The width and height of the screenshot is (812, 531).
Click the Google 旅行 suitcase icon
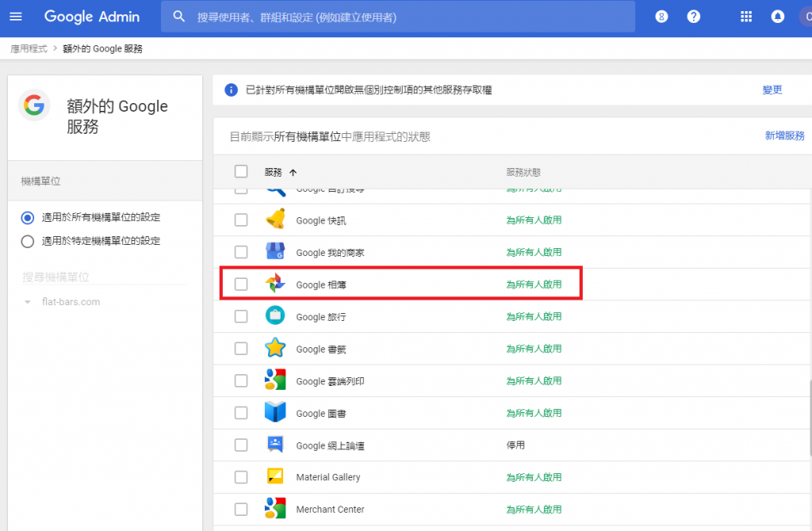(x=275, y=315)
